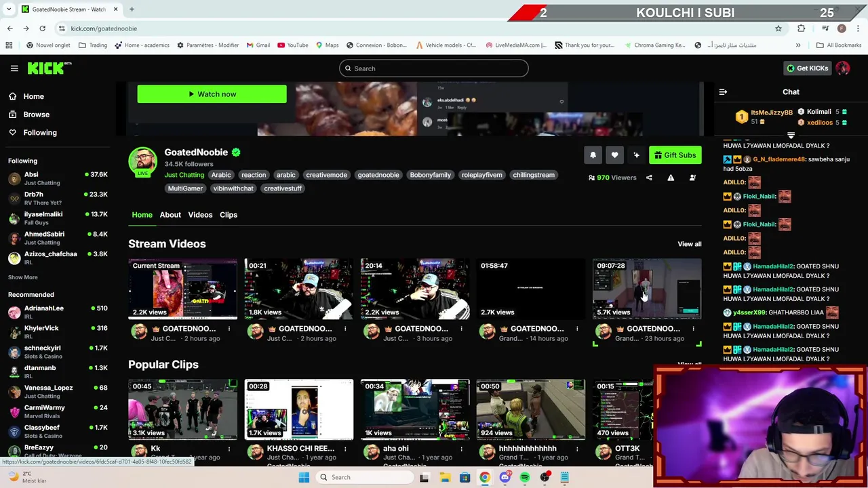The width and height of the screenshot is (868, 488).
Task: Bookmark this page with star icon
Action: pos(778,28)
